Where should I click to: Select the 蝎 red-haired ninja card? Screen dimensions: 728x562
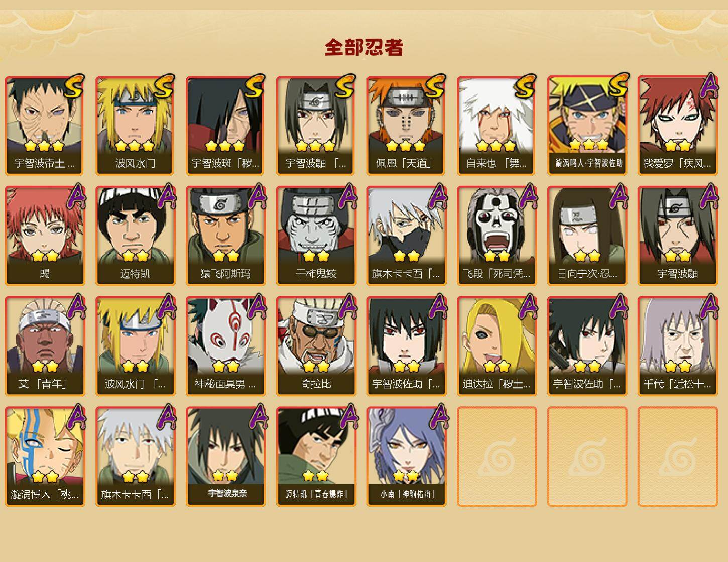[45, 236]
